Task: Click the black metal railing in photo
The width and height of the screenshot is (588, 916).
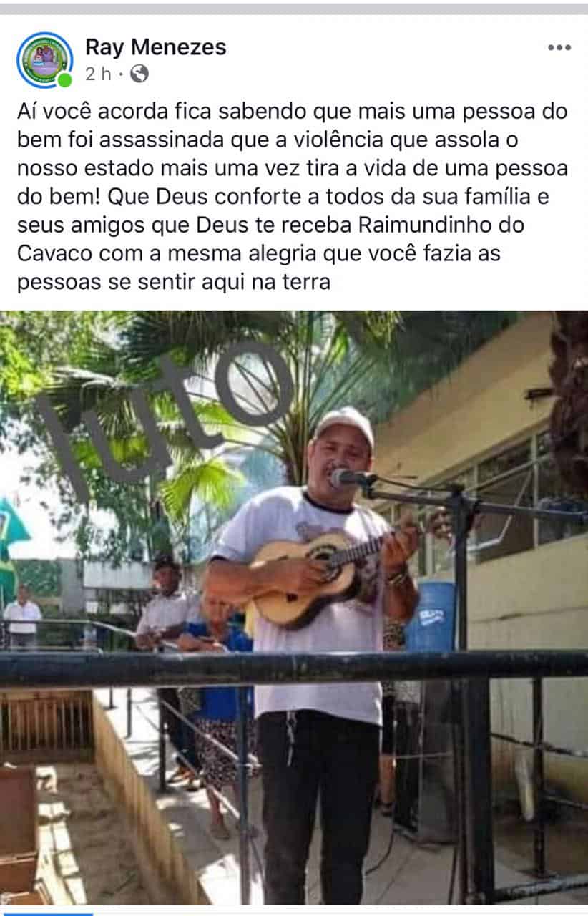Action: click(x=294, y=668)
